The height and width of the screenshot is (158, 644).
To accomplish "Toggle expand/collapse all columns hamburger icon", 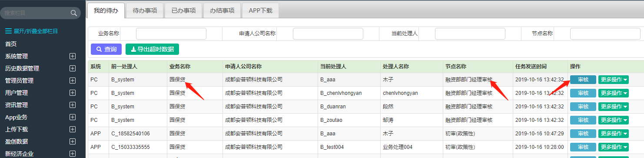I will (8, 31).
